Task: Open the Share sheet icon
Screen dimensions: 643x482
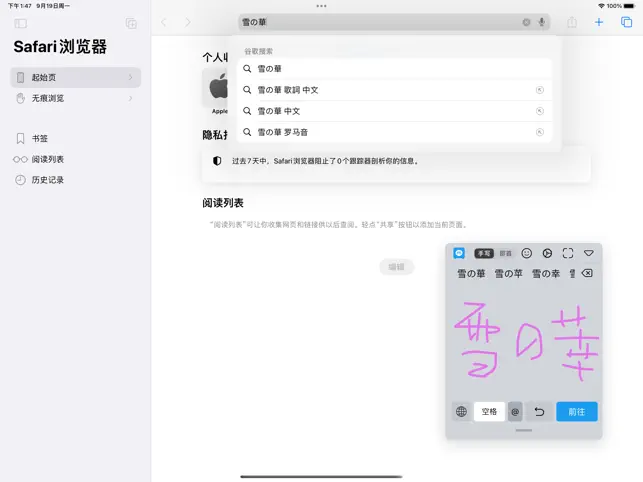Action: coord(572,22)
